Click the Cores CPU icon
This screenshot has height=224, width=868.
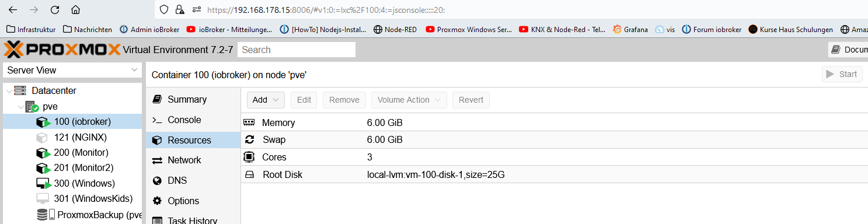pyautogui.click(x=249, y=157)
